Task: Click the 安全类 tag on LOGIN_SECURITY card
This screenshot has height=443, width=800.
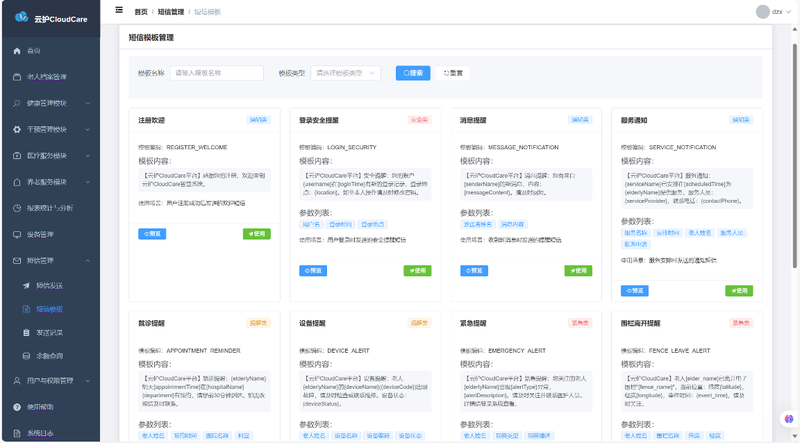Action: coord(419,120)
